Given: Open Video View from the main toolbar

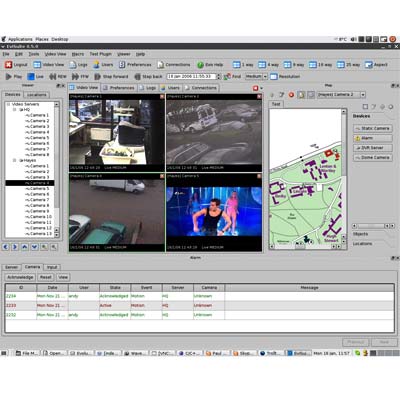Looking at the screenshot, I should coord(49,65).
